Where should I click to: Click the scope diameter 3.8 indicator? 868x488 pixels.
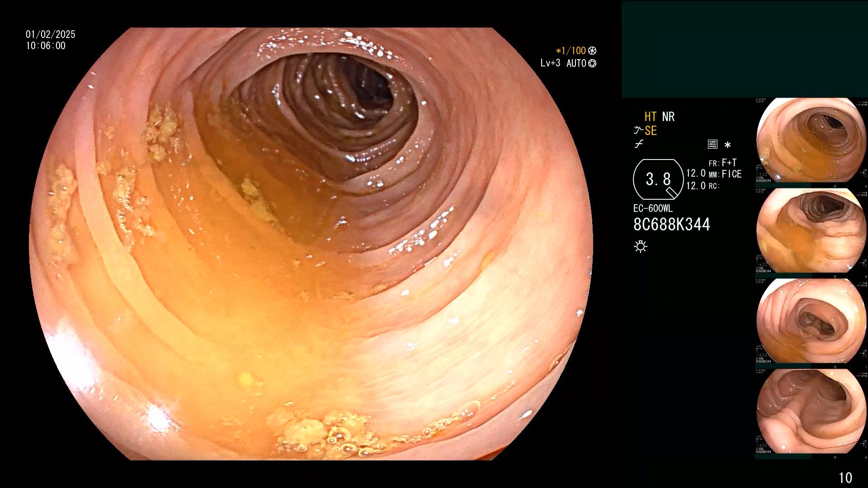(x=658, y=179)
